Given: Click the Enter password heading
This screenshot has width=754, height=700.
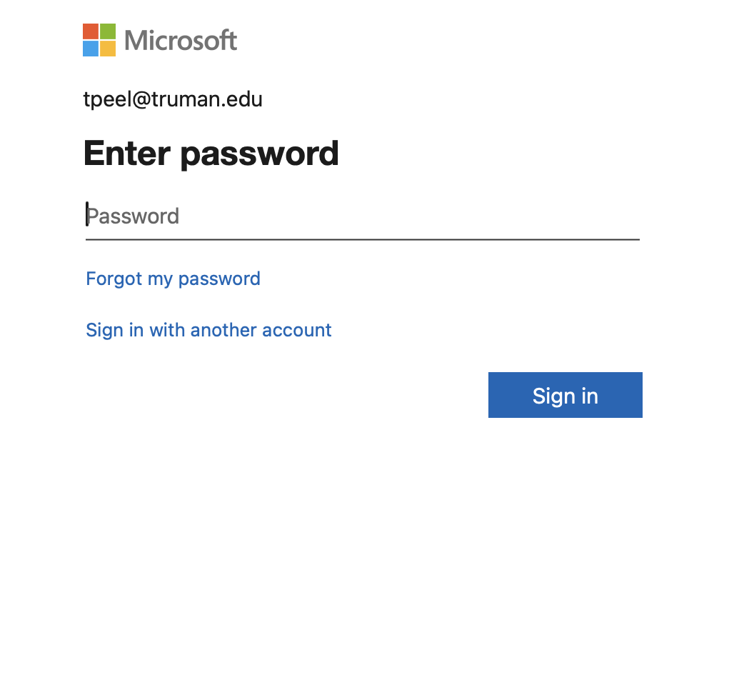Looking at the screenshot, I should [x=211, y=153].
